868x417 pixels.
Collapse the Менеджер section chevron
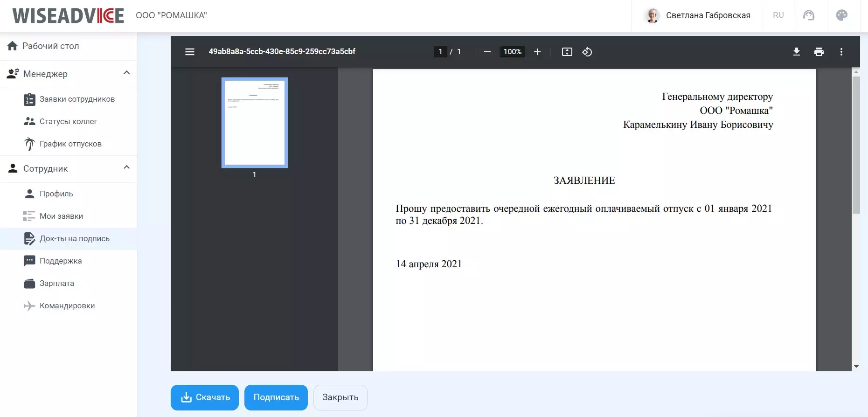coord(126,73)
